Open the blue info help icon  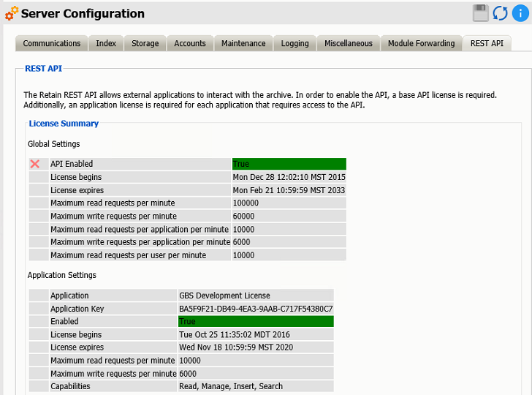[521, 12]
